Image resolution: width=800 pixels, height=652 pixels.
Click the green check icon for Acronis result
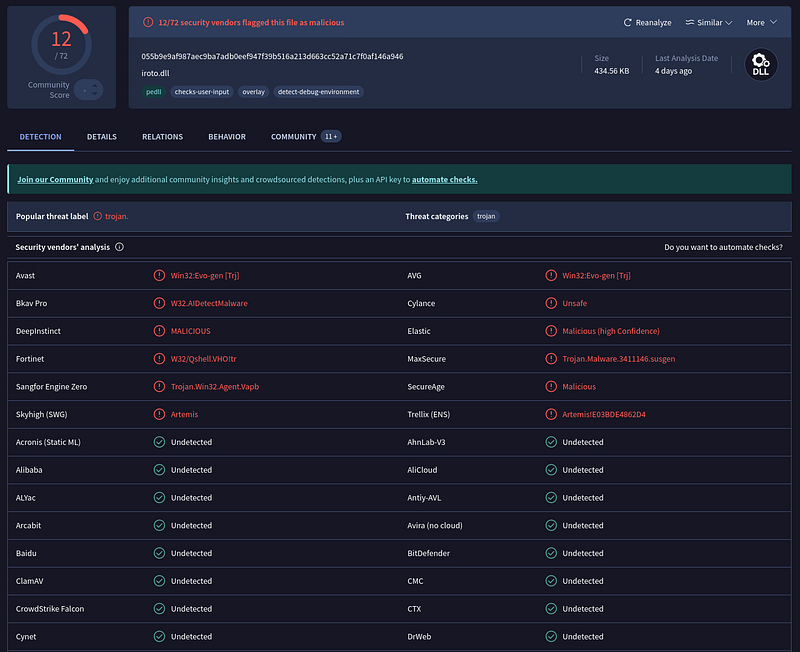(159, 442)
